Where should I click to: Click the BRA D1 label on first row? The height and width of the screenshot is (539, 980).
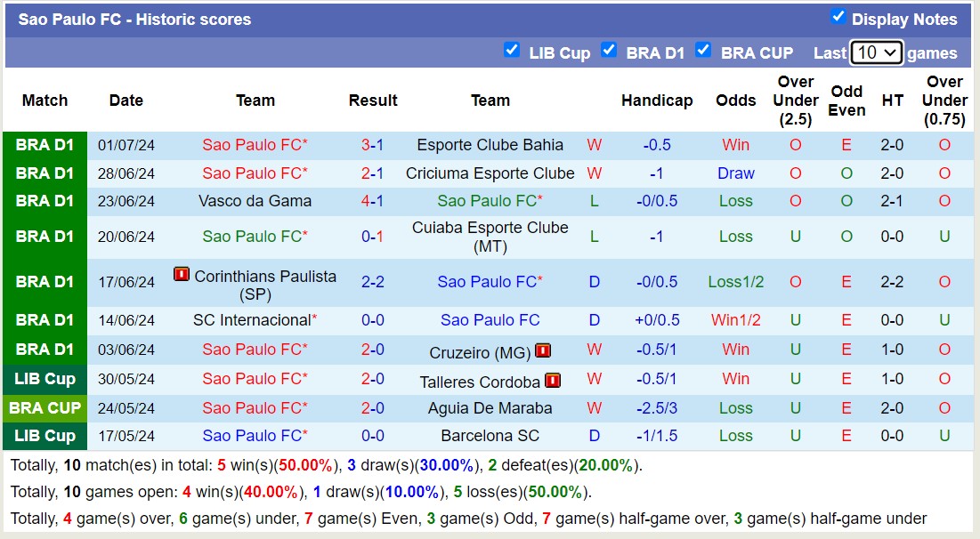click(44, 145)
